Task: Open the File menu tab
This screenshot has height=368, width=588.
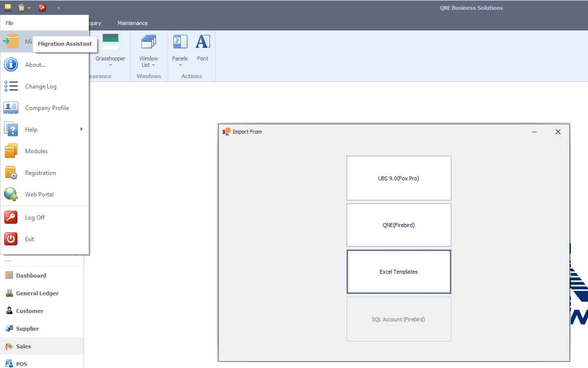Action: (9, 23)
